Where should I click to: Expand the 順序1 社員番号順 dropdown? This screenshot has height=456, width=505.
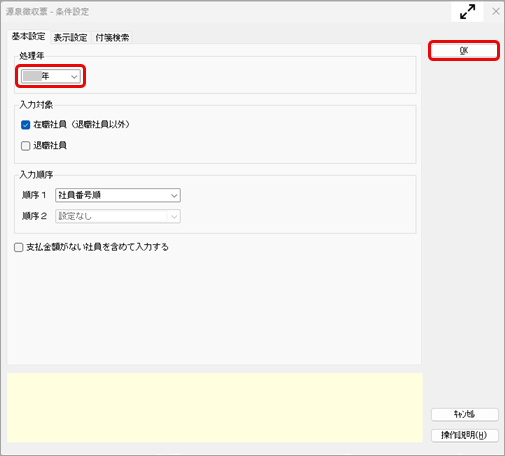pyautogui.click(x=118, y=195)
